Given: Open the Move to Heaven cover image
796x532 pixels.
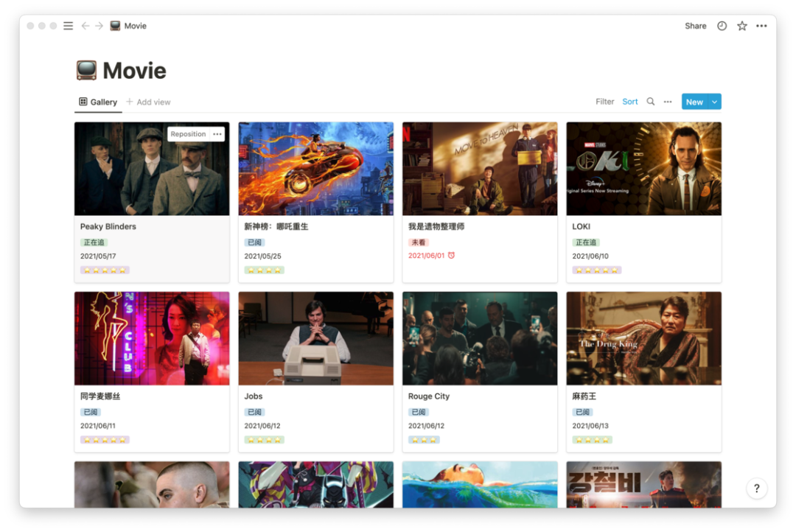Looking at the screenshot, I should [480, 169].
